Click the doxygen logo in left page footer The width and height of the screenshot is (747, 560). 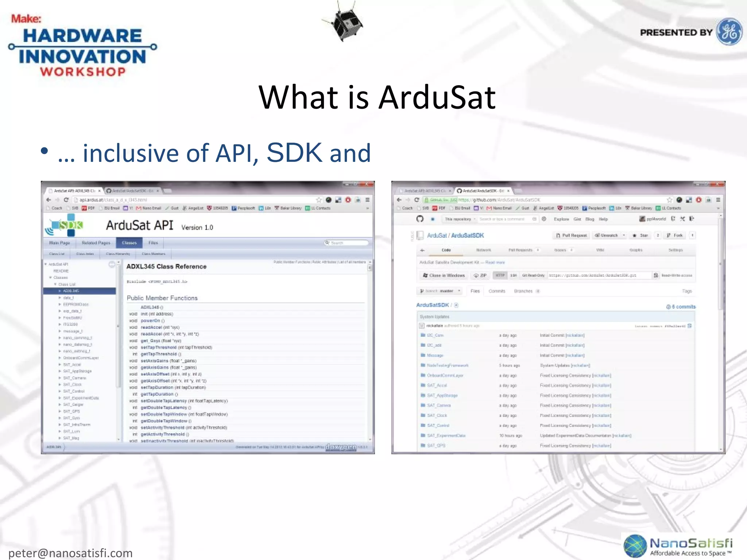[341, 447]
